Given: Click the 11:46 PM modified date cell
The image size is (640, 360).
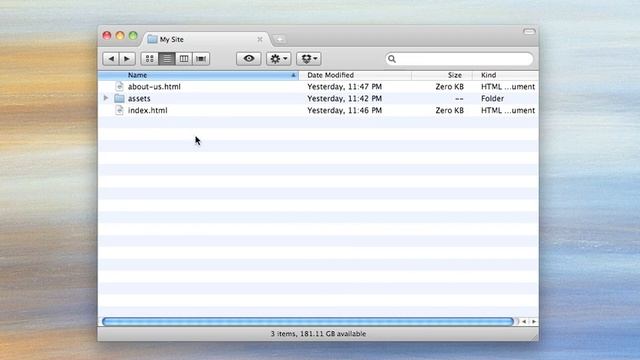Looking at the screenshot, I should pos(344,110).
